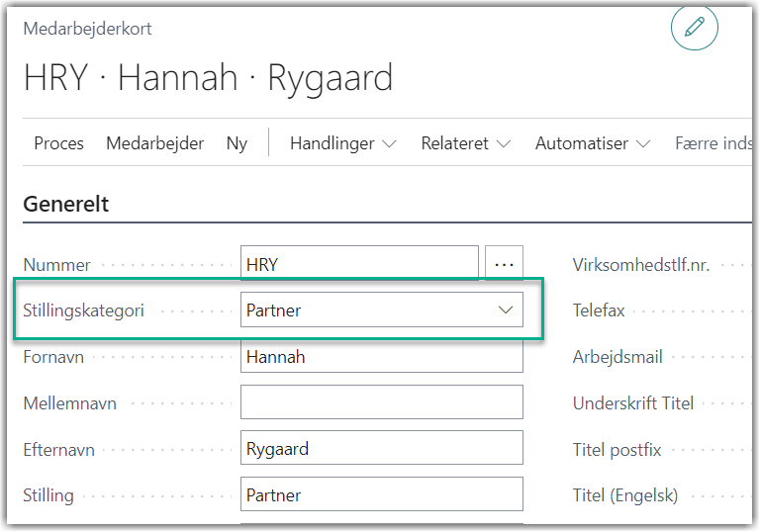Click the empty Mellemnavn field
The width and height of the screenshot is (760, 532).
click(381, 402)
